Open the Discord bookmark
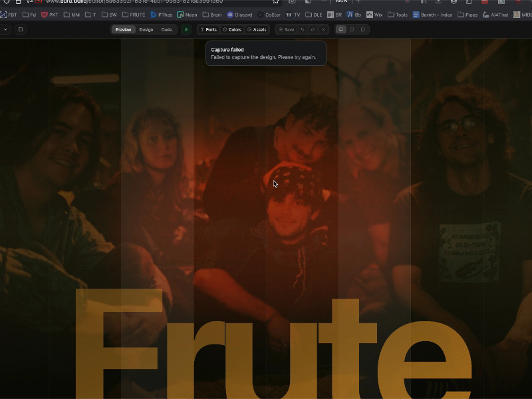This screenshot has height=399, width=532. [x=239, y=14]
